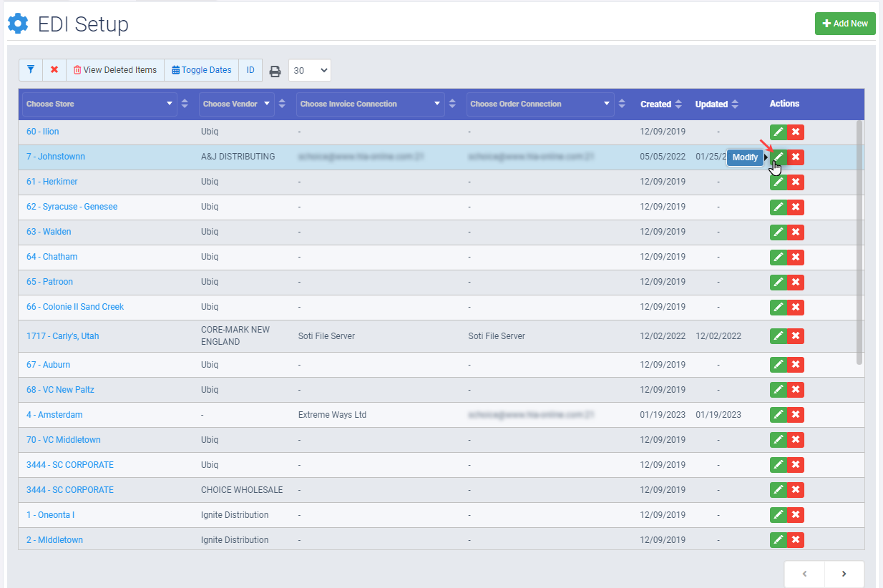Viewport: 883px width, 588px height.
Task: Toggle Dates display in table
Action: click(202, 70)
